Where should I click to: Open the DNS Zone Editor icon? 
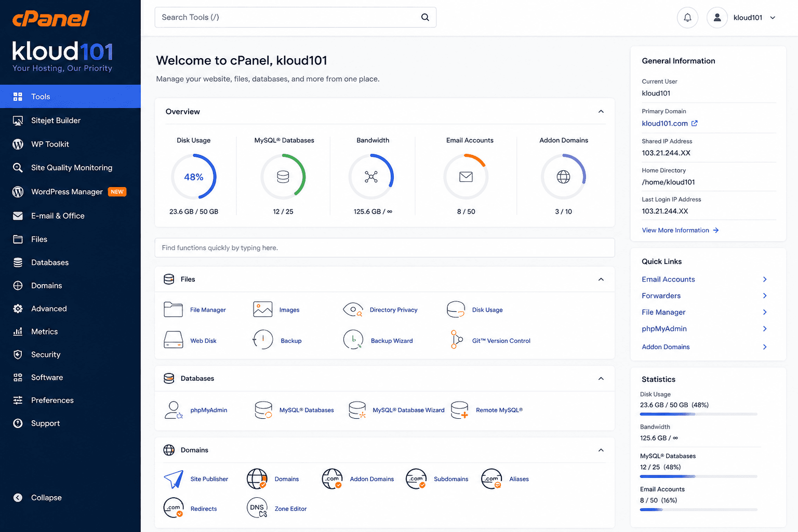pos(257,508)
